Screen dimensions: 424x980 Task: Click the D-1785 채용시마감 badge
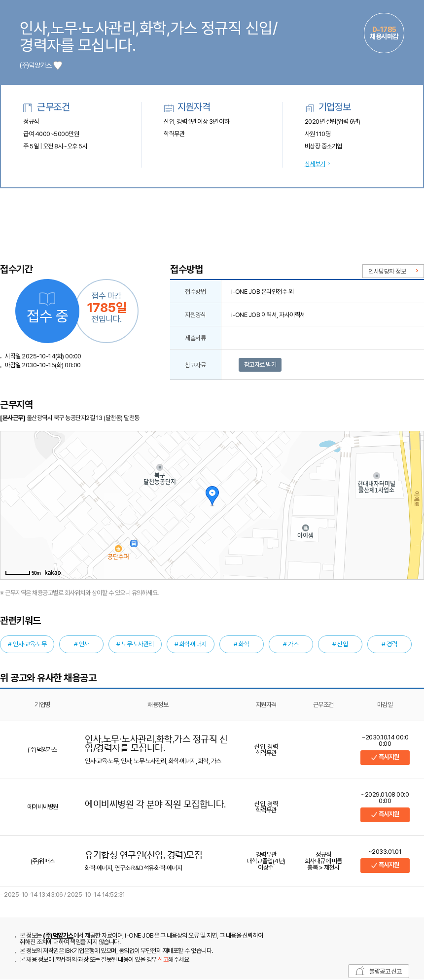384,33
